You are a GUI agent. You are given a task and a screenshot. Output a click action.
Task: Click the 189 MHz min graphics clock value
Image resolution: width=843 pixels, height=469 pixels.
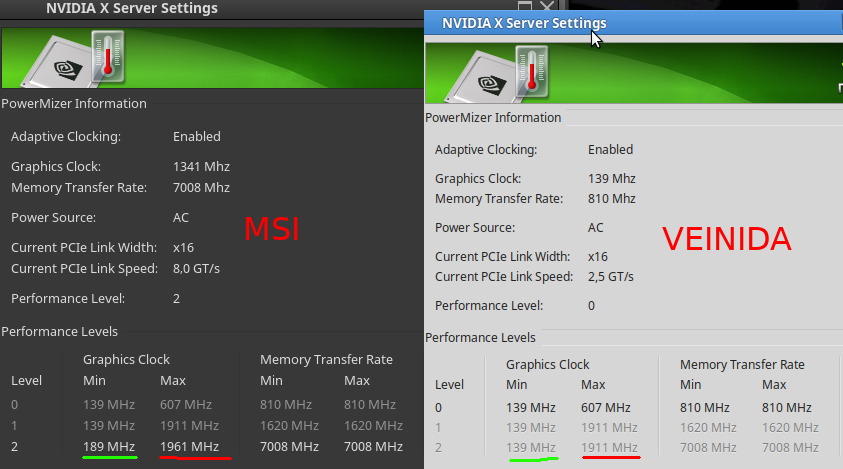coord(109,446)
